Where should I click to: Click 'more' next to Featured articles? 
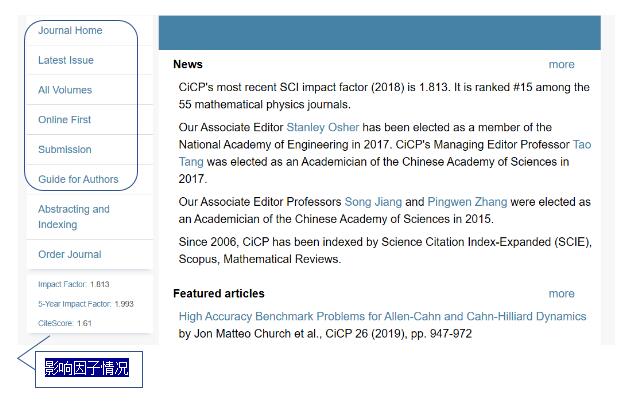click(x=561, y=293)
